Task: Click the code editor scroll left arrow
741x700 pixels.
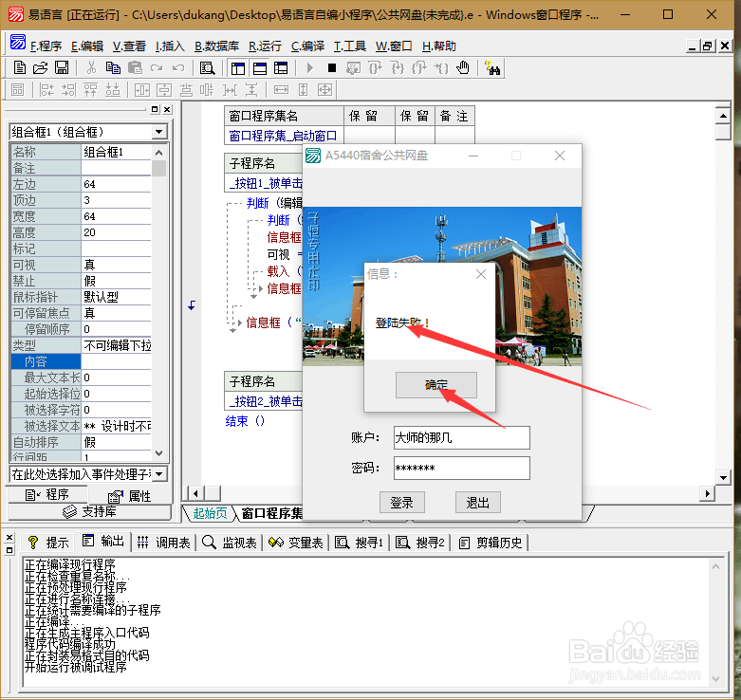Action: click(195, 493)
